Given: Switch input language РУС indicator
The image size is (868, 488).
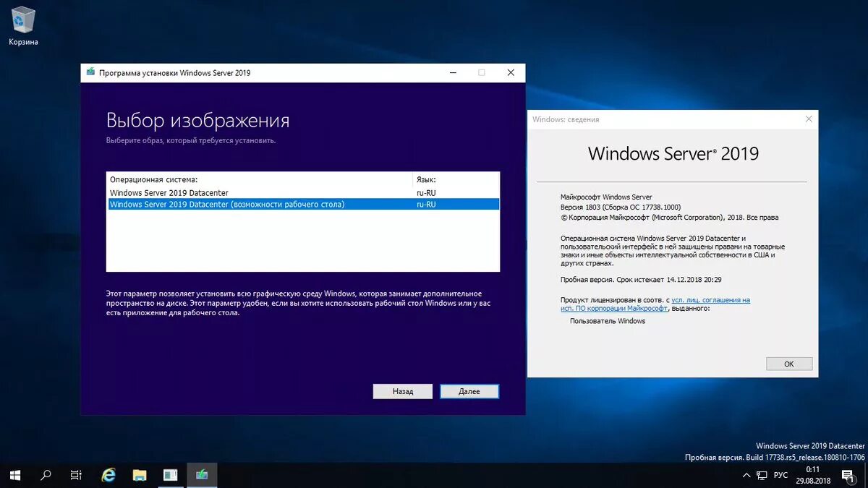Looking at the screenshot, I should click(x=781, y=475).
